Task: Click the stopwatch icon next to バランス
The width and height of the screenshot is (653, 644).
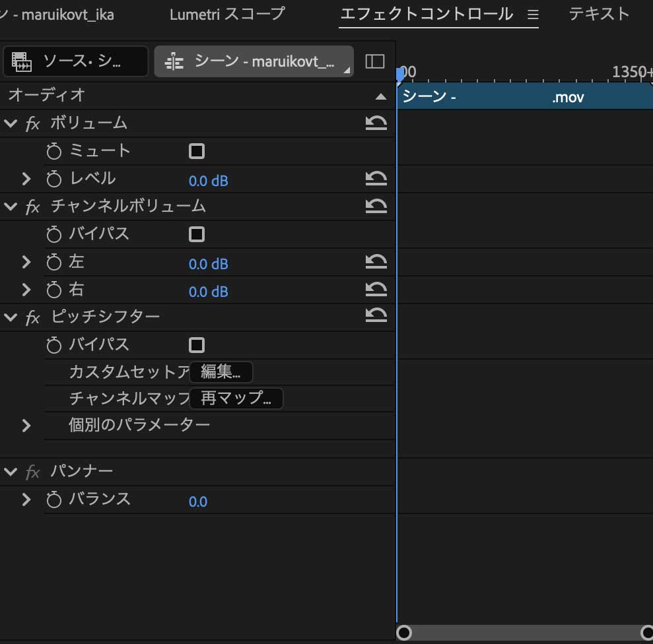Action: (x=55, y=500)
